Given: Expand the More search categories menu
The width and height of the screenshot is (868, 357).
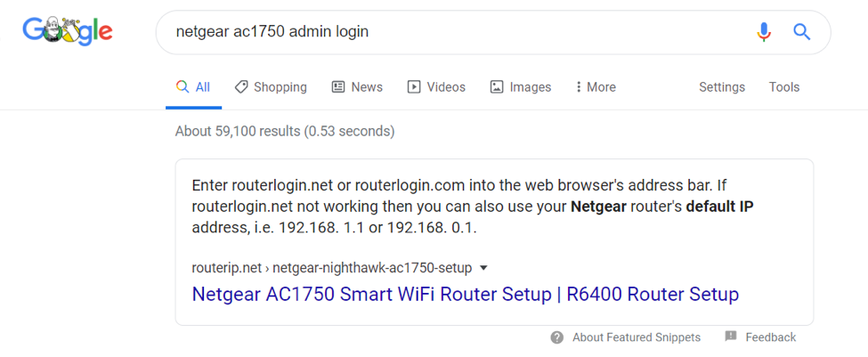Looking at the screenshot, I should (596, 87).
